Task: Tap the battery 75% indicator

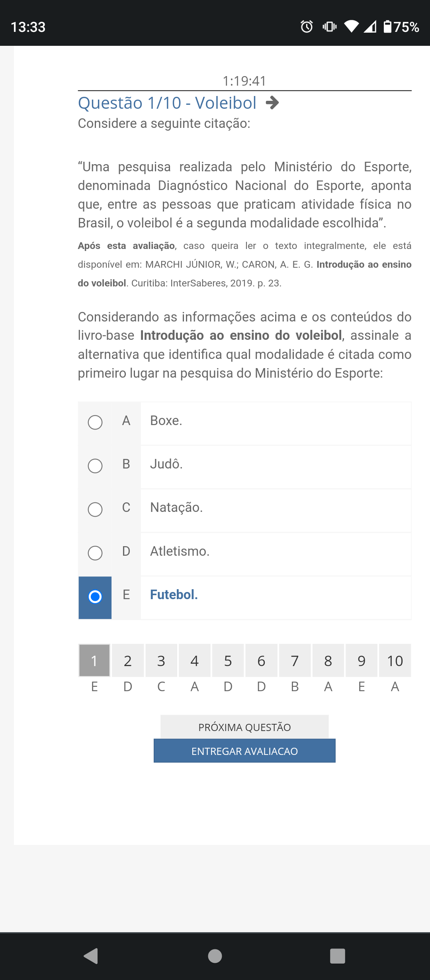Action: point(401,27)
